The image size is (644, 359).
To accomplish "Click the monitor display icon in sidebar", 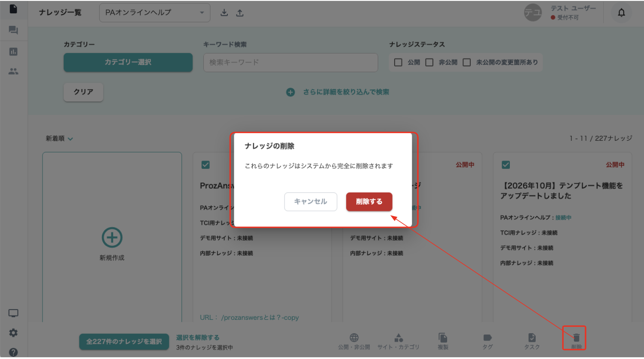I will (13, 313).
